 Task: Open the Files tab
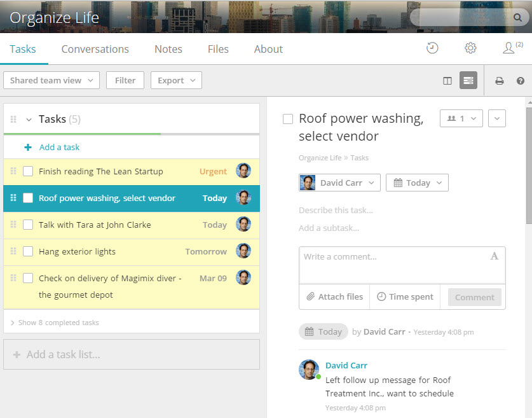[x=218, y=49]
